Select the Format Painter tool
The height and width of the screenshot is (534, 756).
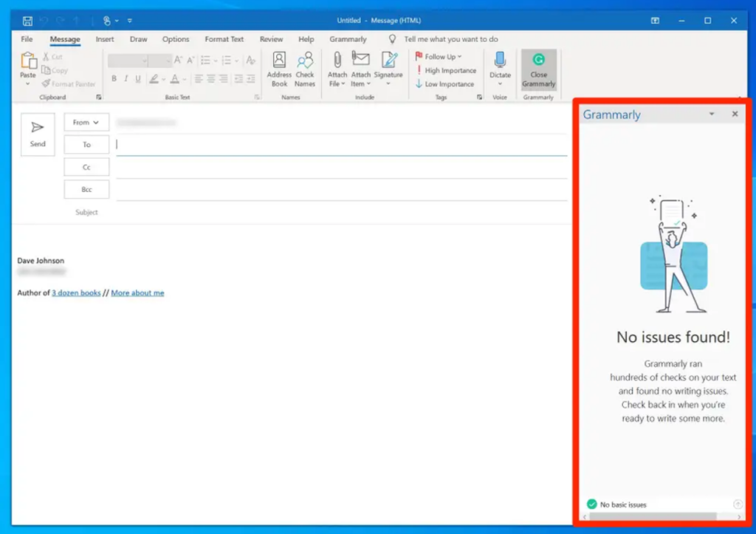69,84
